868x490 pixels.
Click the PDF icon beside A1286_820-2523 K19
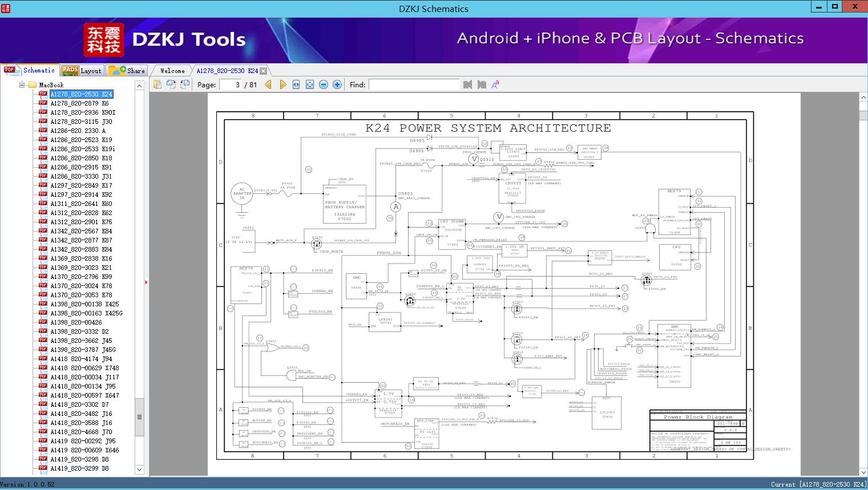tap(43, 139)
